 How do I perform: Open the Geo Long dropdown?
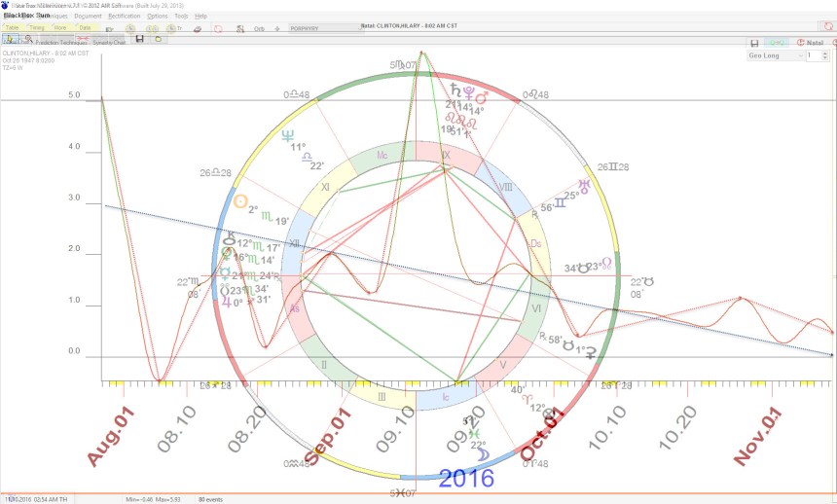coord(776,55)
